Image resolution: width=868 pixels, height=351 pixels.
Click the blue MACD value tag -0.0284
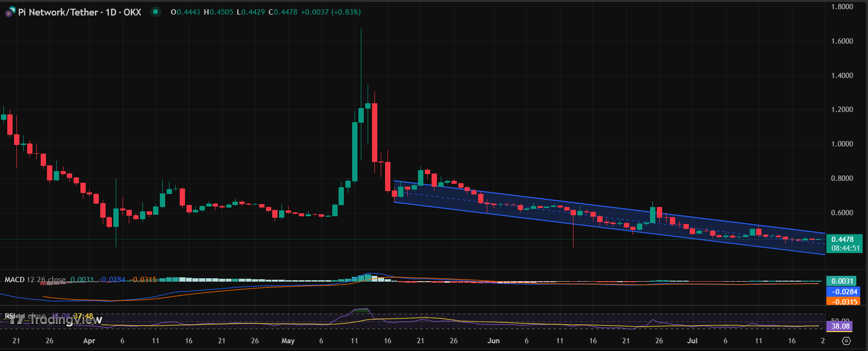coord(844,292)
